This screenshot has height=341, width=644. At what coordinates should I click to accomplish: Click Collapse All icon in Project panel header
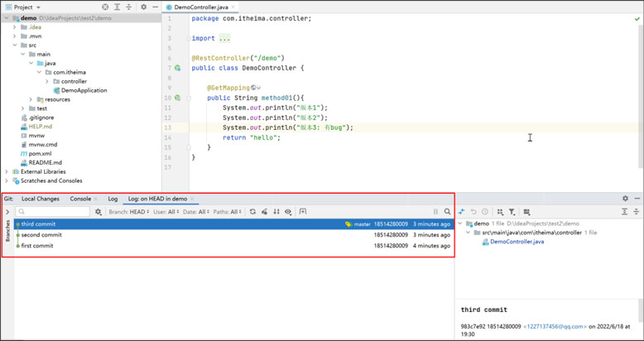click(x=129, y=7)
